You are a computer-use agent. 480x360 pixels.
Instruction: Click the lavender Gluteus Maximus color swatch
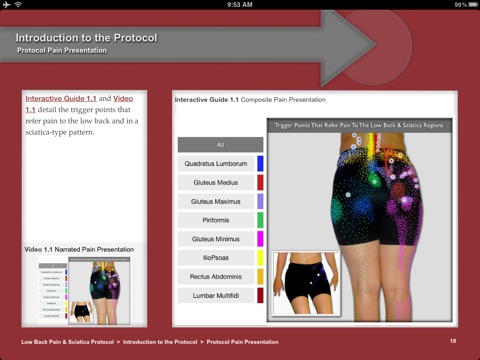260,201
